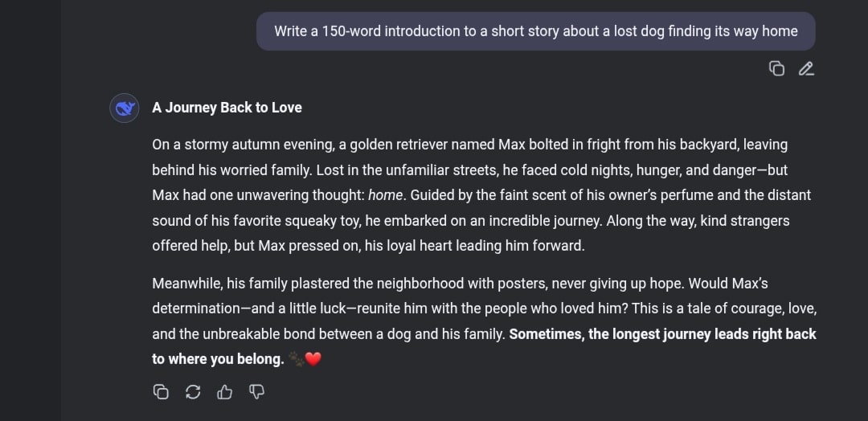Click the phrase golden retriever named Max
Viewport: 868px width, 421px height.
pos(437,145)
